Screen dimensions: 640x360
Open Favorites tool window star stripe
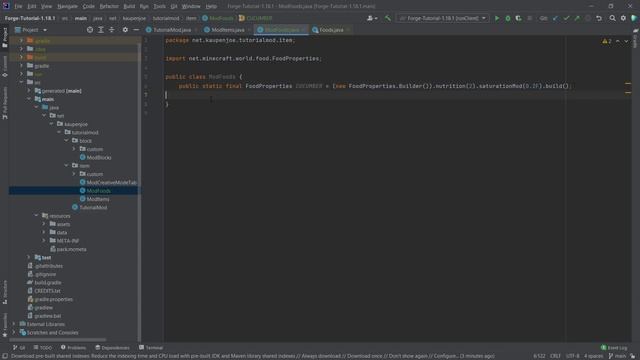pyautogui.click(x=4, y=326)
